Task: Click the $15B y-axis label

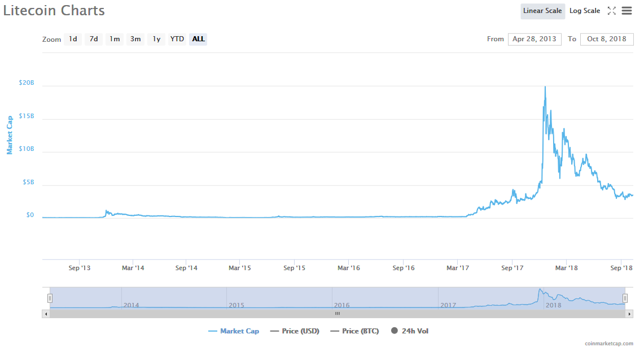Action: [x=27, y=116]
